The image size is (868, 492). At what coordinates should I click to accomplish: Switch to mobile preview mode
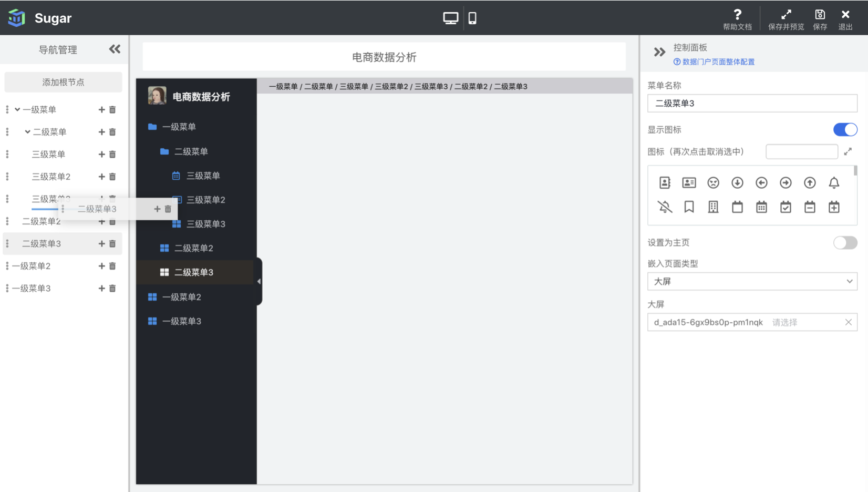click(x=472, y=18)
